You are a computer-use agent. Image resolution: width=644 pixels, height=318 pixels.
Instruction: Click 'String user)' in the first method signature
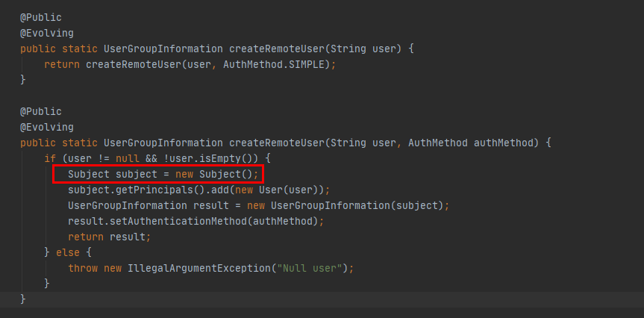tap(366, 49)
